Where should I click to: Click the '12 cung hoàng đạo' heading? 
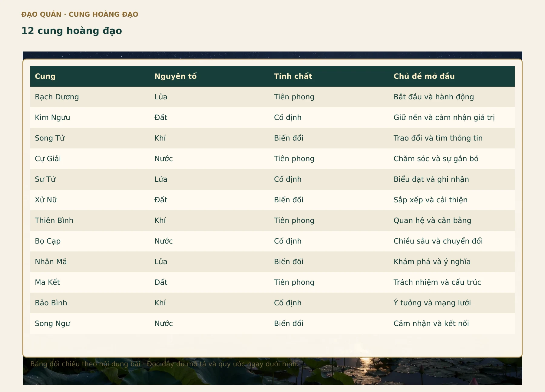pyautogui.click(x=72, y=31)
